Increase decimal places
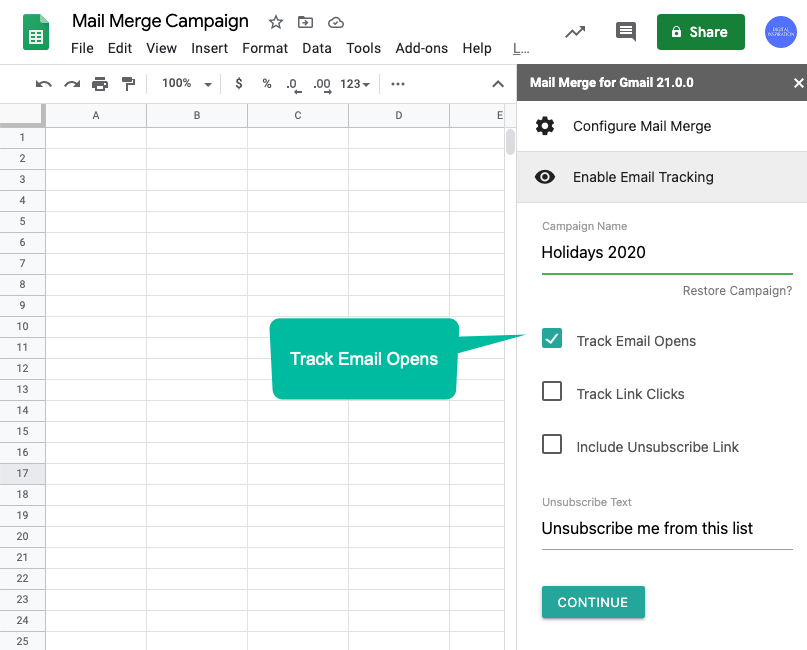807x650 pixels. coord(322,85)
